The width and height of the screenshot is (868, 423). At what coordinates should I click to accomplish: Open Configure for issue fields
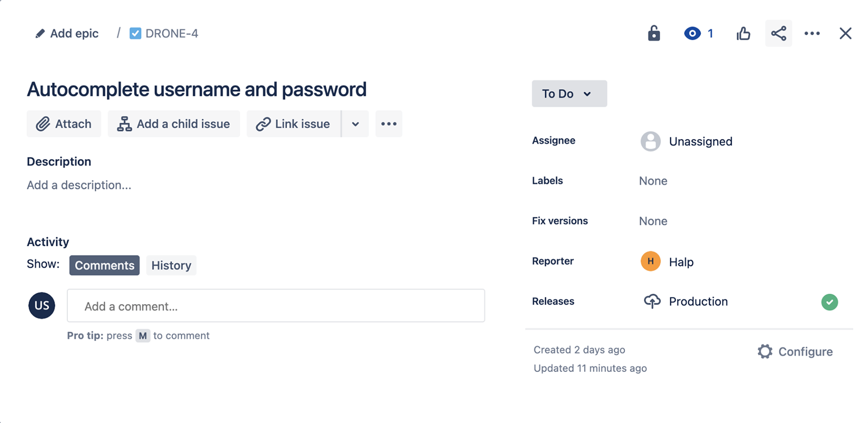(794, 351)
